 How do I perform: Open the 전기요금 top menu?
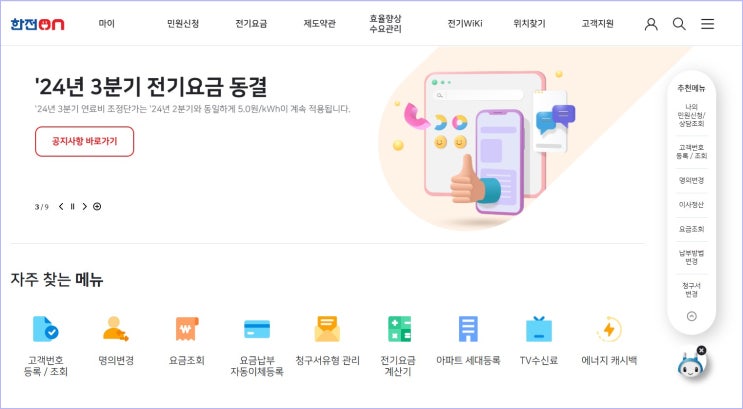point(251,24)
